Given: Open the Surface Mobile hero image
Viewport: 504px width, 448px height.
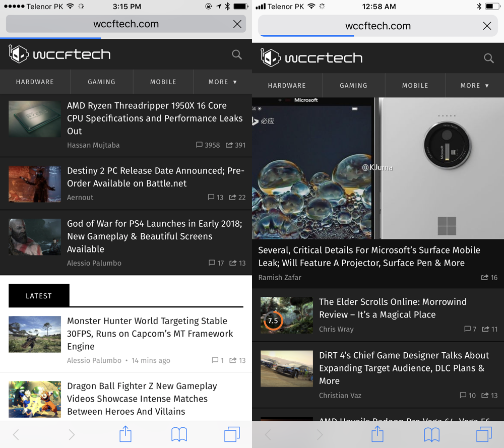Looking at the screenshot, I should coord(378,168).
